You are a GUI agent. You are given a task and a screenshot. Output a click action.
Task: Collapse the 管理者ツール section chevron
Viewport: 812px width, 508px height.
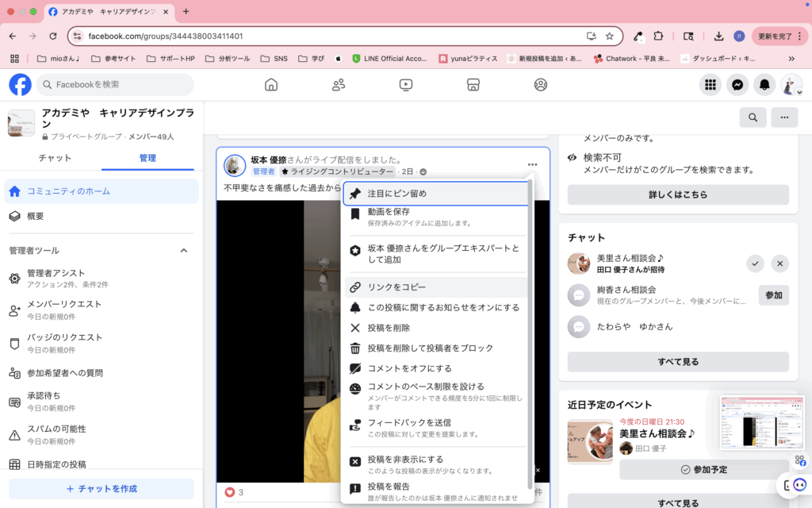[x=184, y=250]
